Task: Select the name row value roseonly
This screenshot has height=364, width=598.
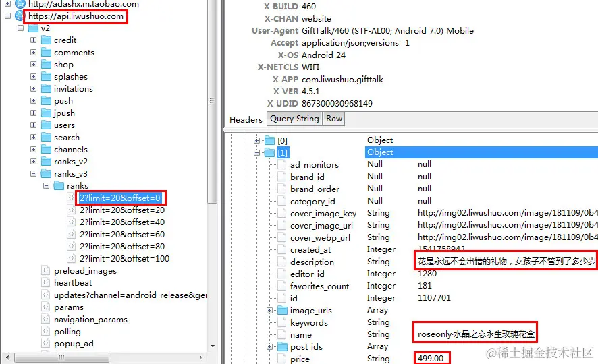Action: pos(476,334)
